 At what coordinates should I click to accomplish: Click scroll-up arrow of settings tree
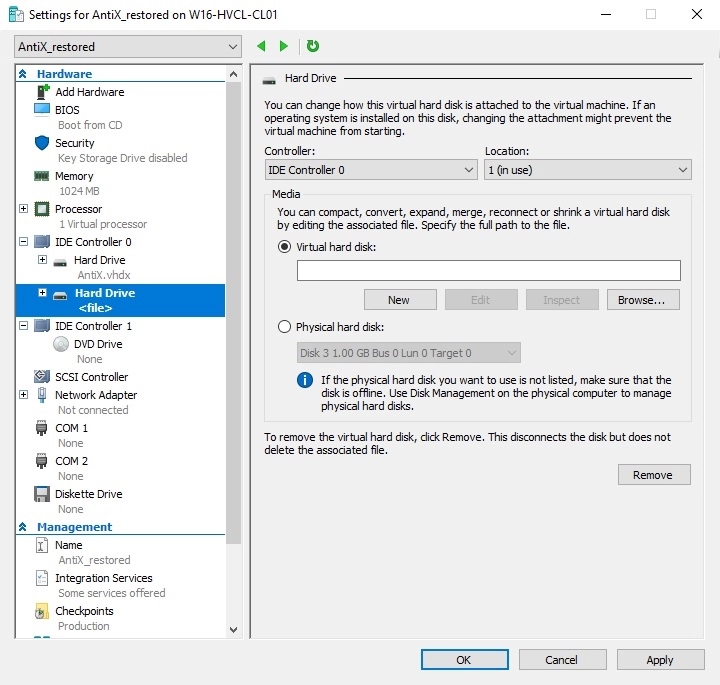click(234, 74)
